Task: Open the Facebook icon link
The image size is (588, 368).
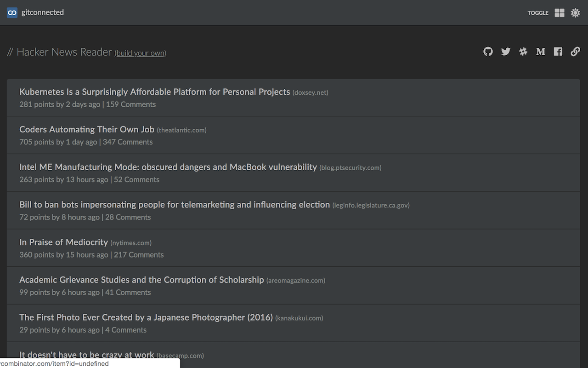Action: [558, 52]
